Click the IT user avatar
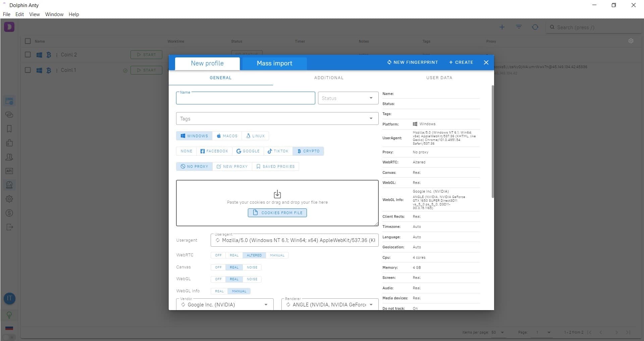The height and width of the screenshot is (341, 644). pyautogui.click(x=9, y=298)
